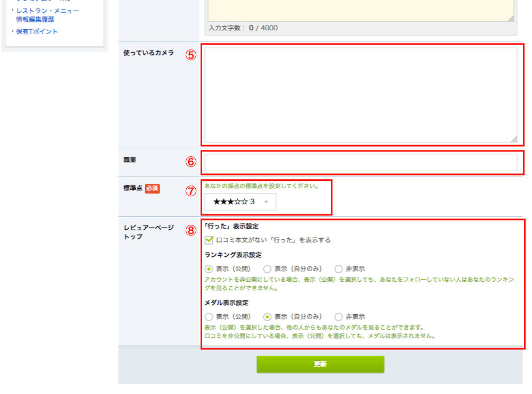
Task: Select 表示（自分のみ） under ランキング表示設定
Action: [x=268, y=269]
